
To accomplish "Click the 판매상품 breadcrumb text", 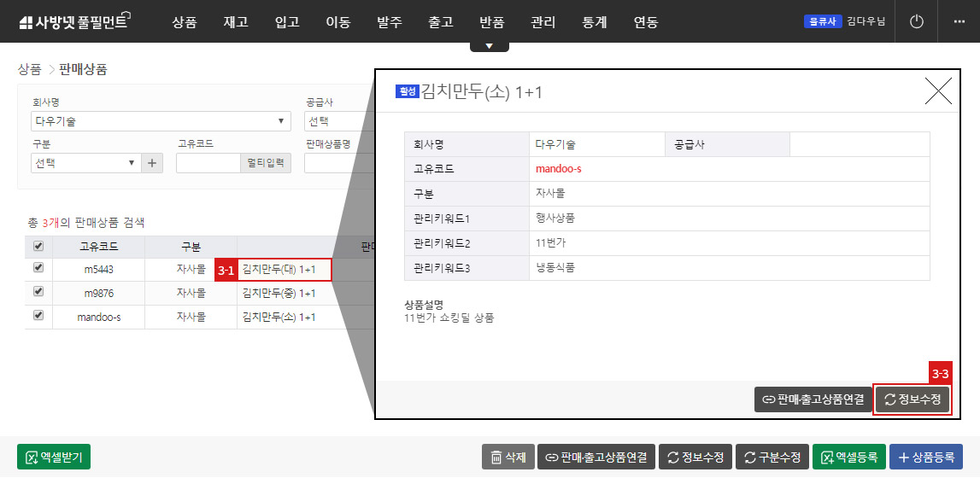I will point(83,69).
